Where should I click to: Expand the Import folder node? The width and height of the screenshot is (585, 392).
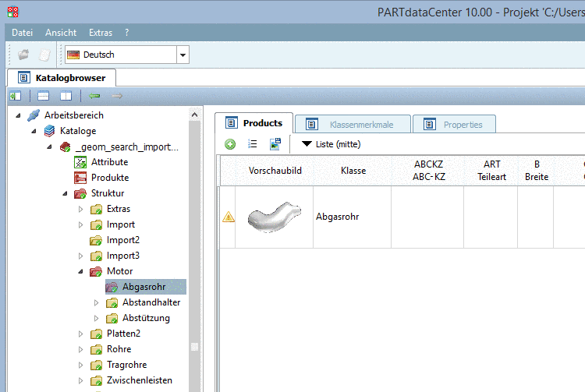[x=80, y=224]
